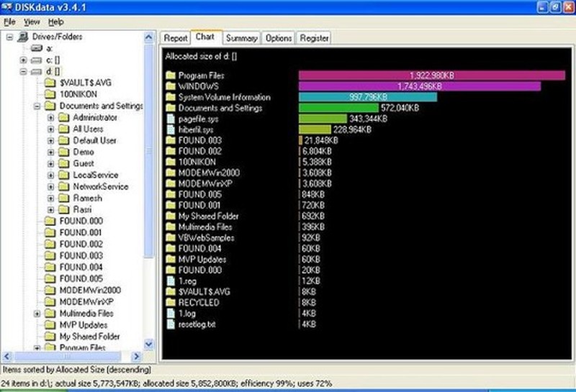Click the teal 997,796KB bar

[368, 97]
